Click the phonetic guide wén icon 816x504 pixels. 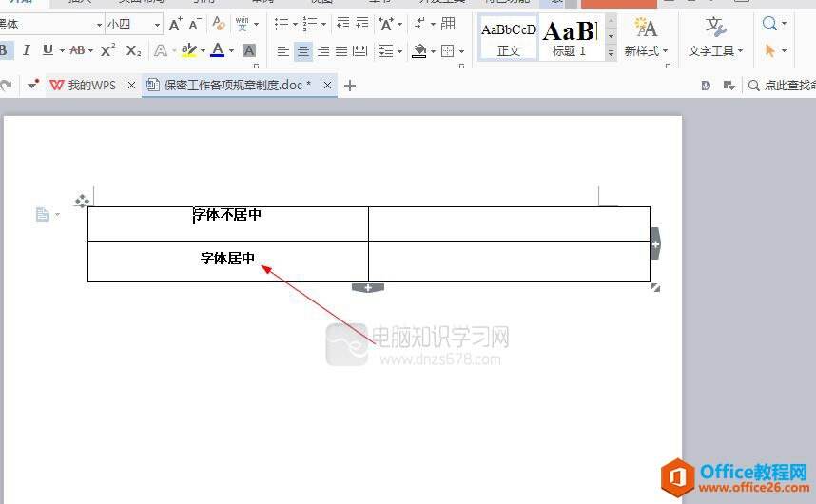242,24
